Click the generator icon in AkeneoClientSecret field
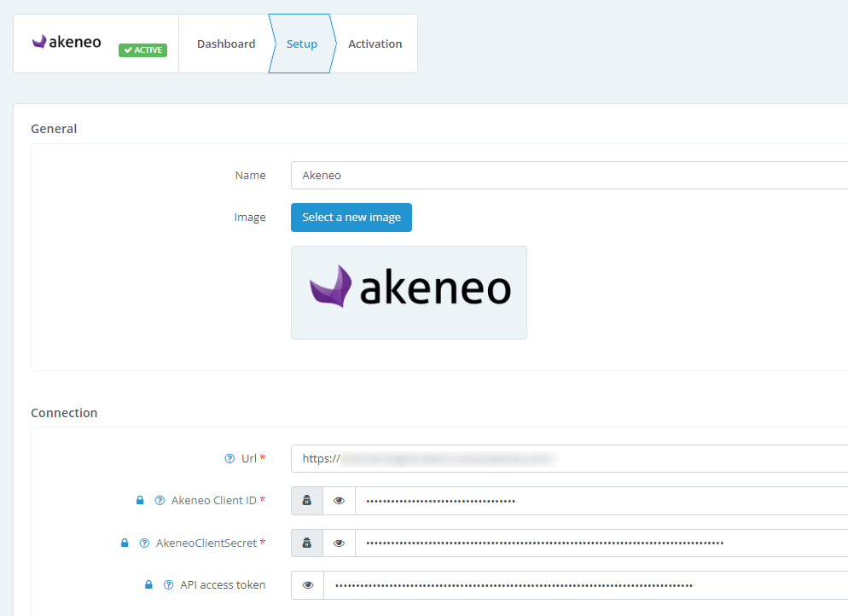848x616 pixels. [306, 543]
